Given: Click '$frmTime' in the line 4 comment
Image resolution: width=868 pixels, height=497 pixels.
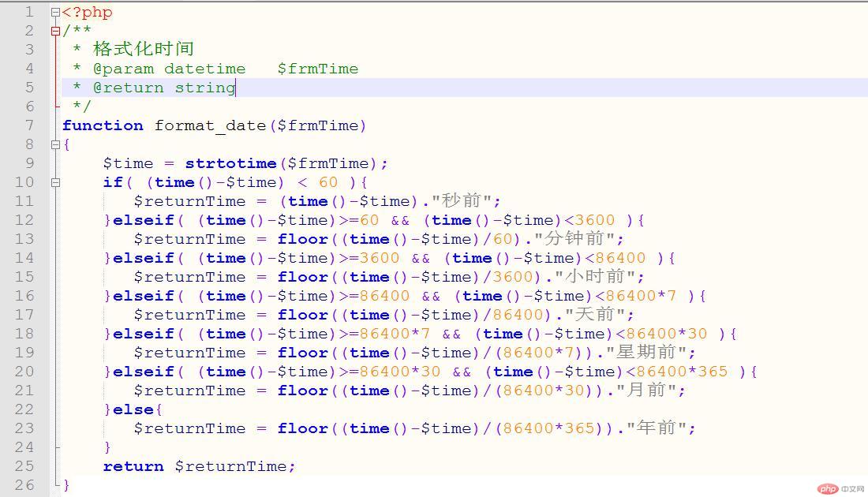Looking at the screenshot, I should pos(318,69).
